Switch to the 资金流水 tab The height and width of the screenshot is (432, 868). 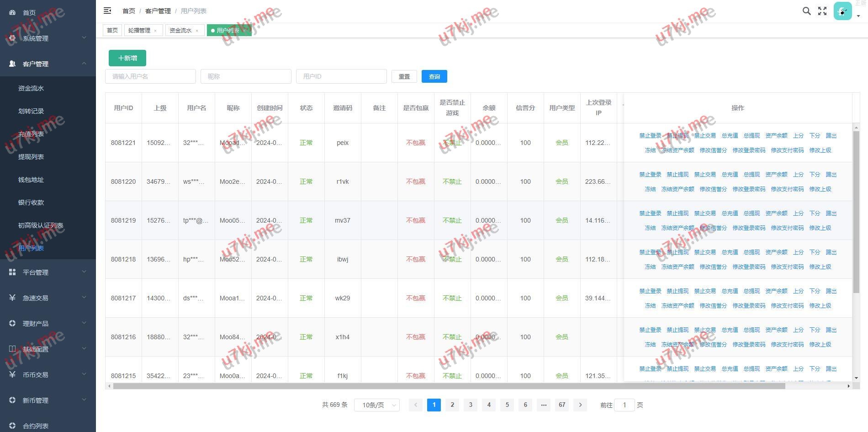tap(180, 31)
